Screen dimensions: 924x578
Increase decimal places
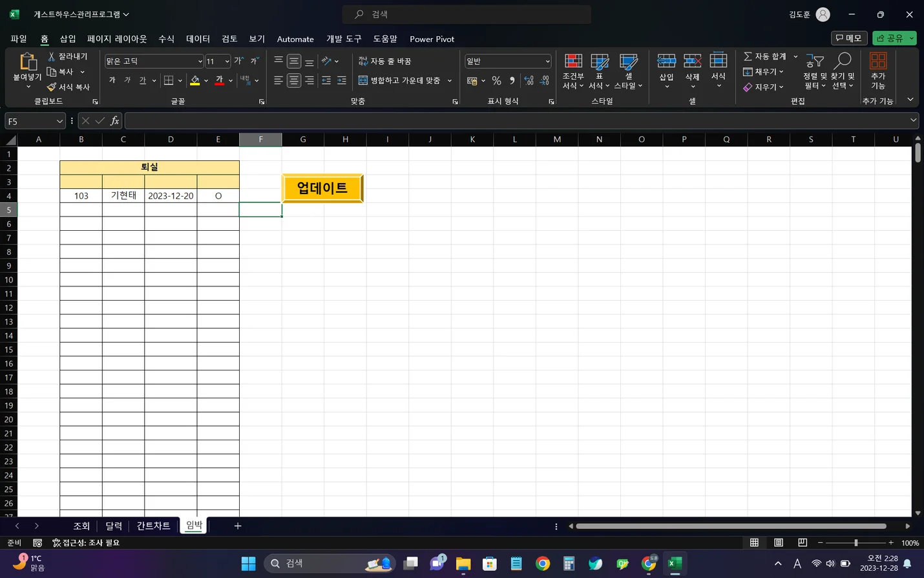[x=529, y=81]
